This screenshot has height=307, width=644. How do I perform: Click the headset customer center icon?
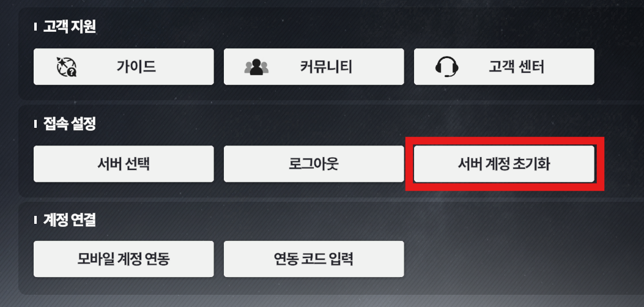(x=446, y=67)
